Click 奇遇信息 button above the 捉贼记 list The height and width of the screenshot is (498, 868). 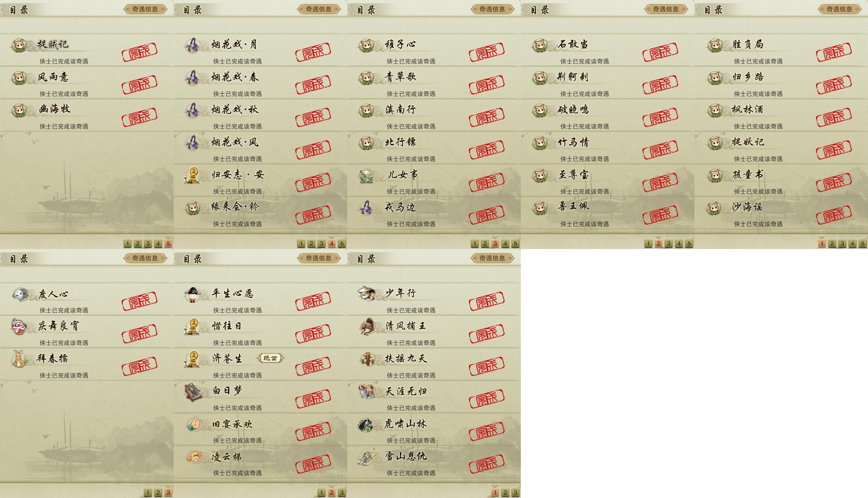coord(145,9)
